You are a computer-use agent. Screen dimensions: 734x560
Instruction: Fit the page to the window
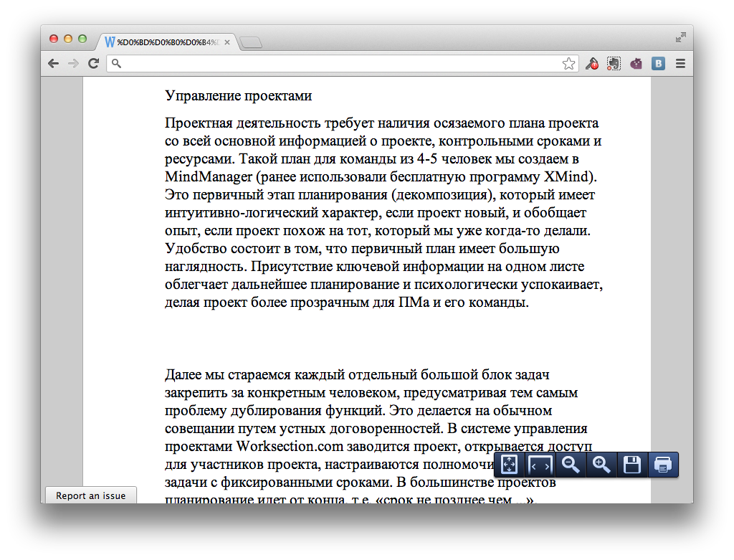tap(509, 465)
